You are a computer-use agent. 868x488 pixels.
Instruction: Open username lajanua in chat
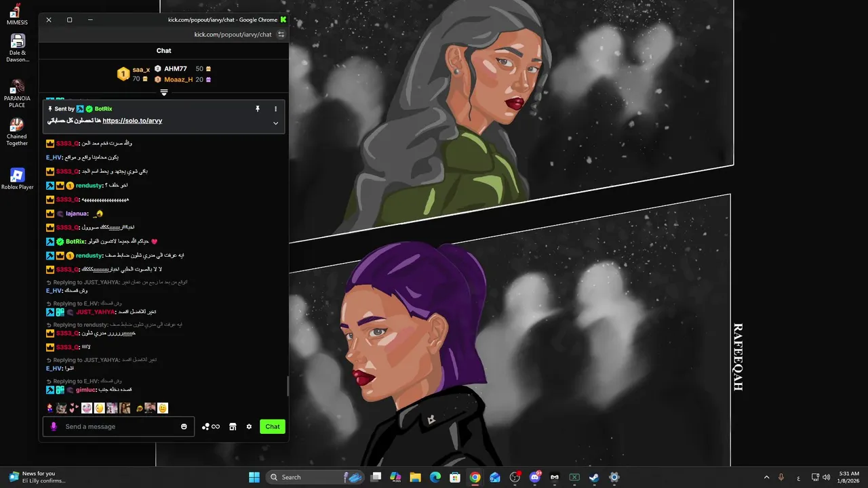(x=77, y=213)
